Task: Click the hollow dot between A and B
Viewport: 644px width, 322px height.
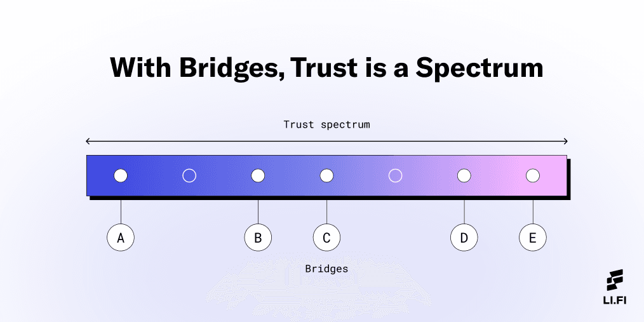Action: pos(189,175)
